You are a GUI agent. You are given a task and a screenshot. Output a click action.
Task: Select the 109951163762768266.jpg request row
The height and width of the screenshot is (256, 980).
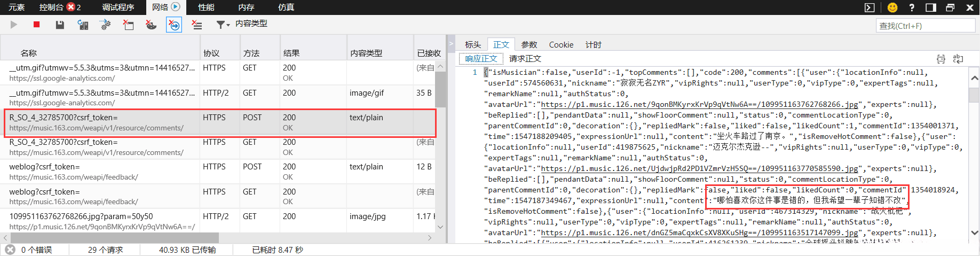point(218,221)
